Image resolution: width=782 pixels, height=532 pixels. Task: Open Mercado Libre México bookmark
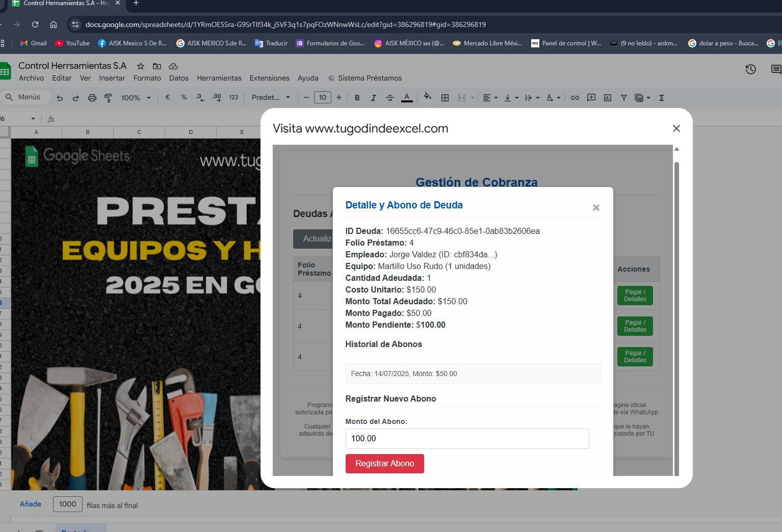(x=487, y=43)
